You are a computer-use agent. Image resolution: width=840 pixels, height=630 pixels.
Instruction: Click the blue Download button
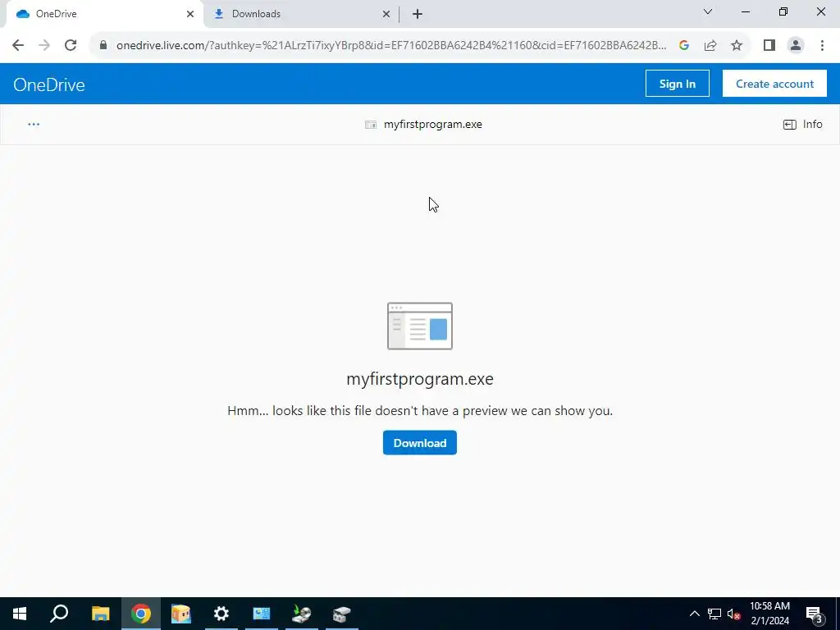[419, 442]
